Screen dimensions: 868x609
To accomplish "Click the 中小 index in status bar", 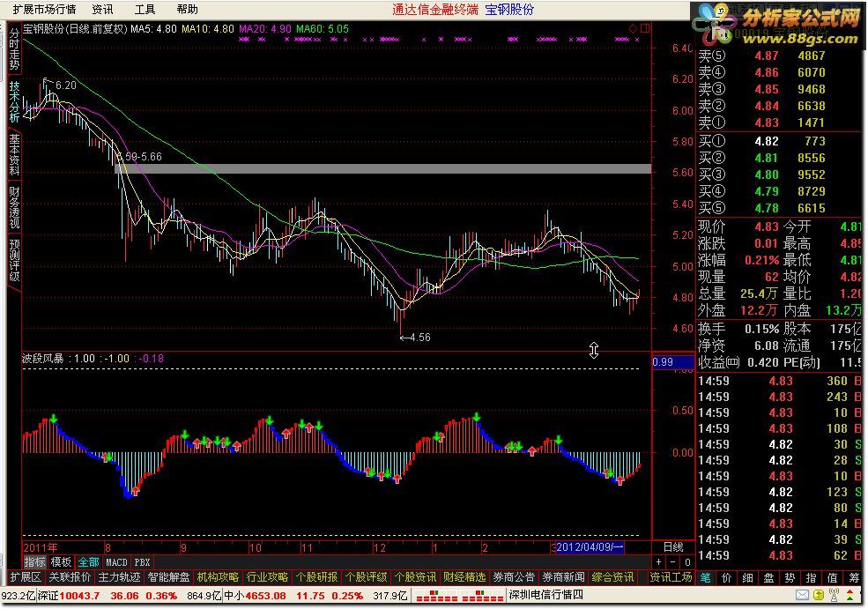I will [293, 596].
